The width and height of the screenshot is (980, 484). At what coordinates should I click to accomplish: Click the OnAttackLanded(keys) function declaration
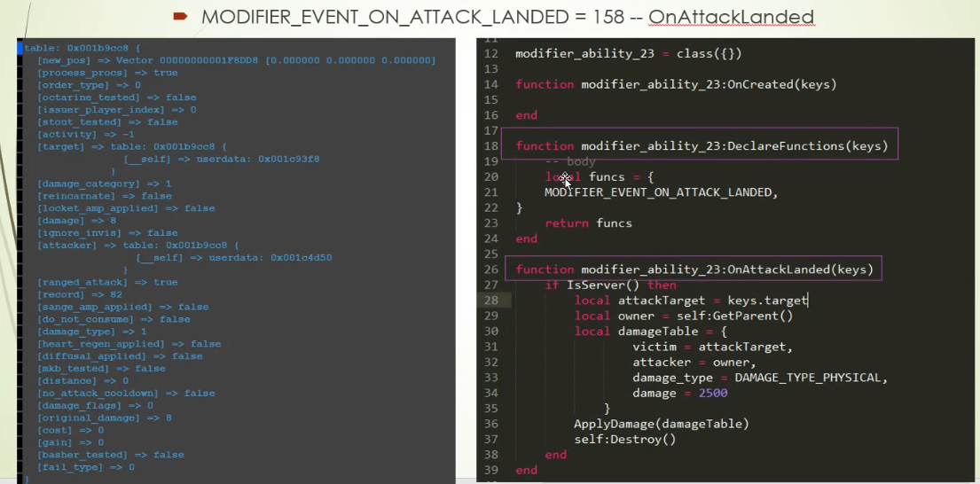694,269
